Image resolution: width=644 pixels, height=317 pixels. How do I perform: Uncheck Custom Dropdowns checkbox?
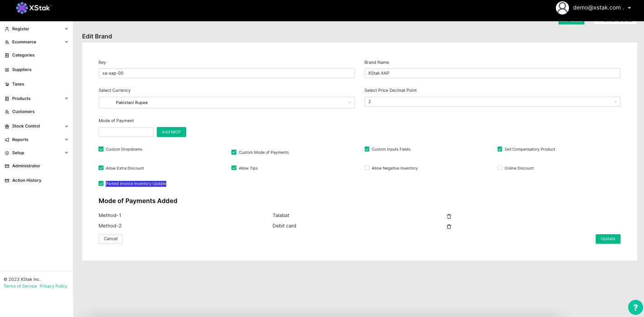pyautogui.click(x=101, y=149)
